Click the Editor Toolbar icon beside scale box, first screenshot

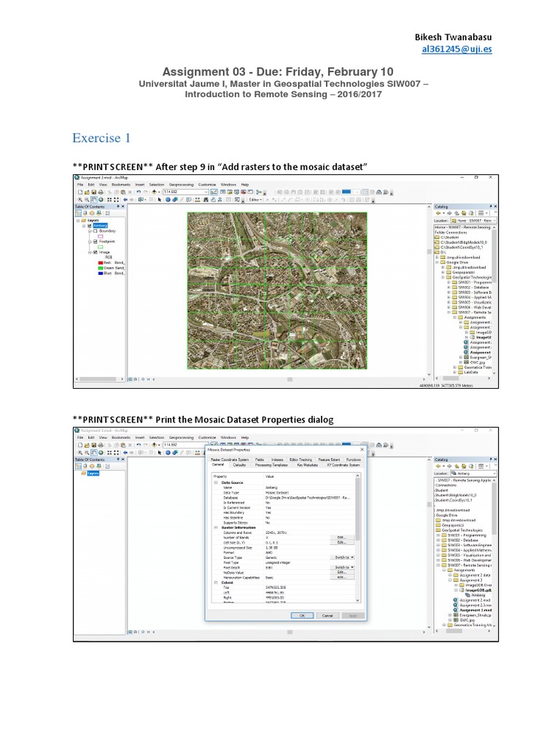214,192
